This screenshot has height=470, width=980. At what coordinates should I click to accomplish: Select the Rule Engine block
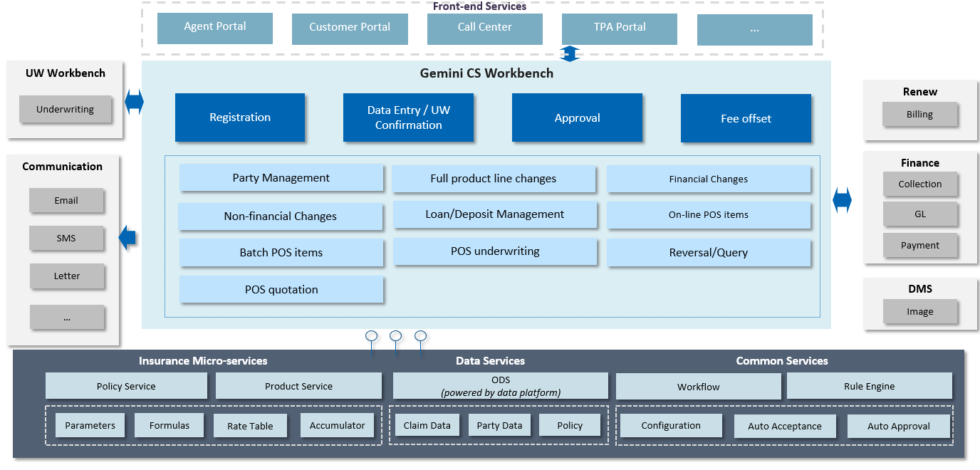(x=869, y=387)
